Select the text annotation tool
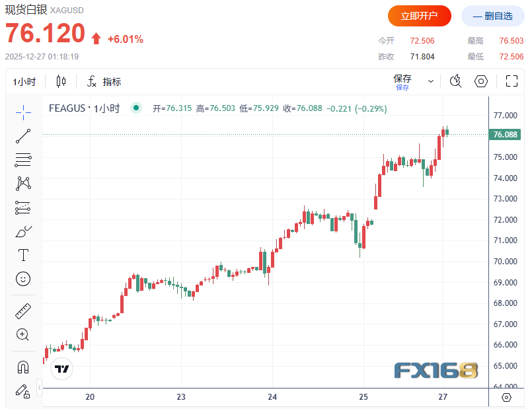Viewport: 532px width, 409px height. click(23, 255)
